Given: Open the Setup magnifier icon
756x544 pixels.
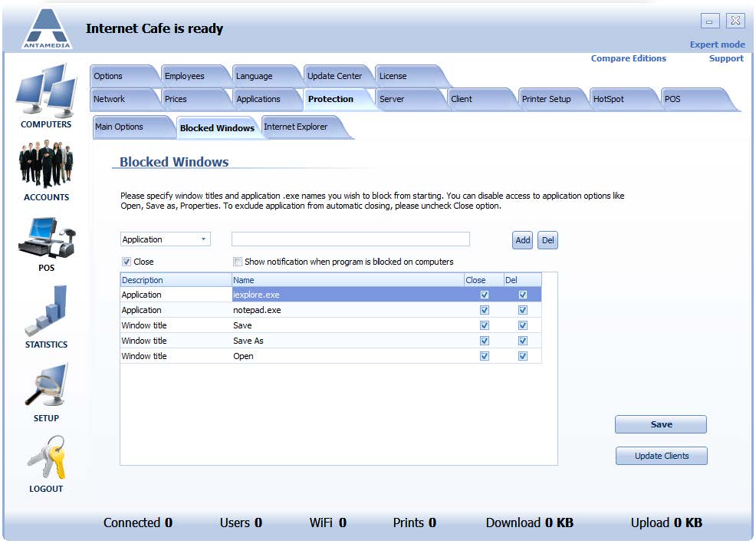Looking at the screenshot, I should (46, 385).
